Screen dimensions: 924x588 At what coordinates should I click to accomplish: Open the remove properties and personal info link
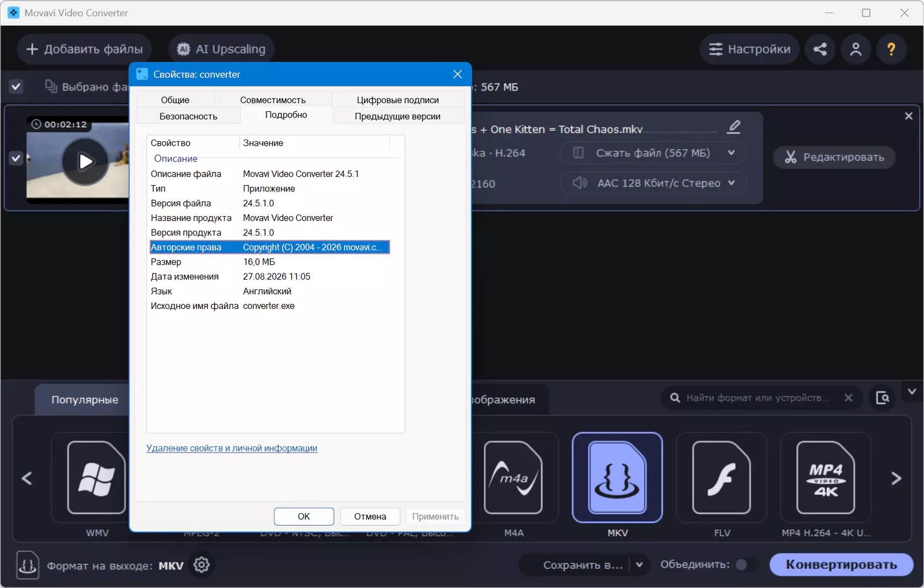point(232,448)
